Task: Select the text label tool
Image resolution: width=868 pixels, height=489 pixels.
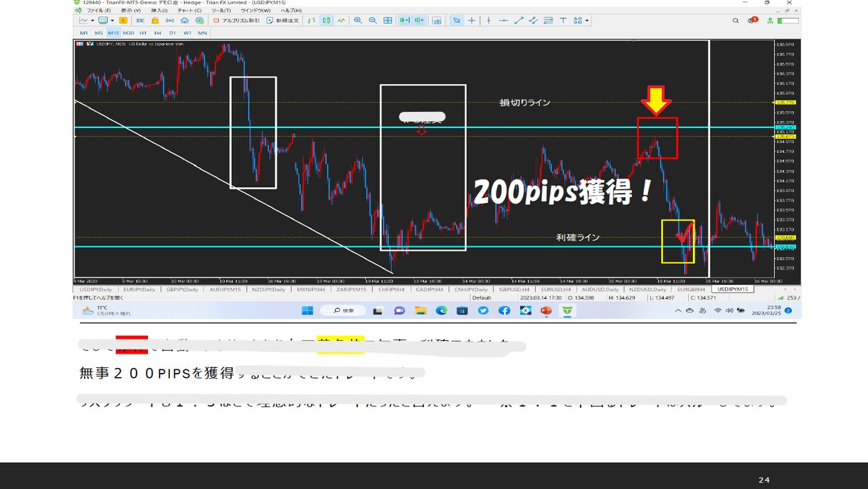Action: click(x=563, y=21)
